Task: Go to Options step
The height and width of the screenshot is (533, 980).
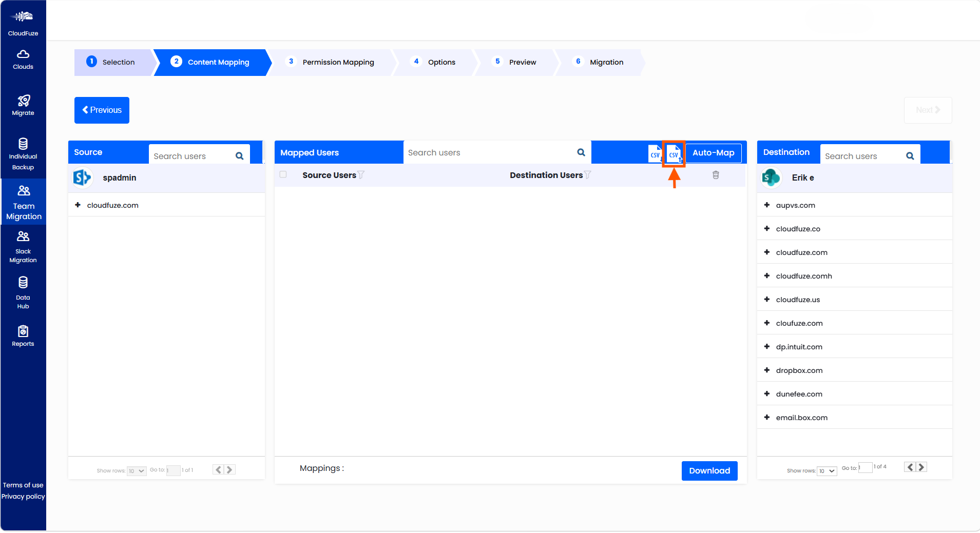Action: tap(435, 62)
